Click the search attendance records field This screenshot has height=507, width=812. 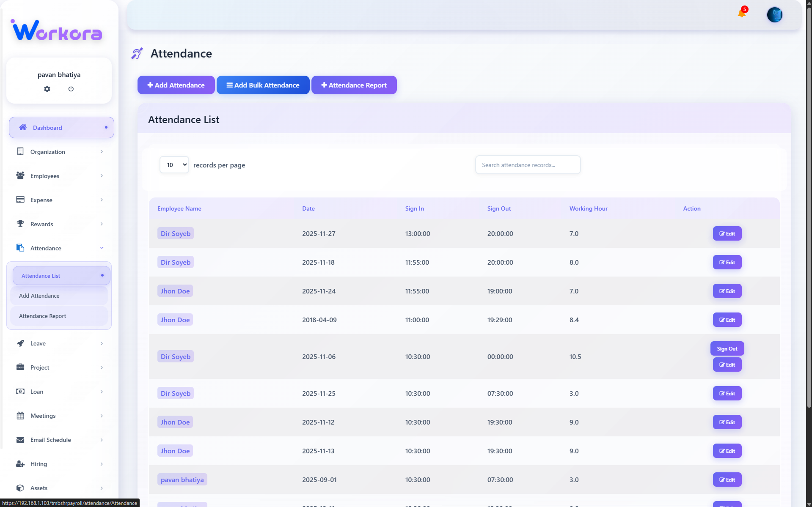point(528,165)
